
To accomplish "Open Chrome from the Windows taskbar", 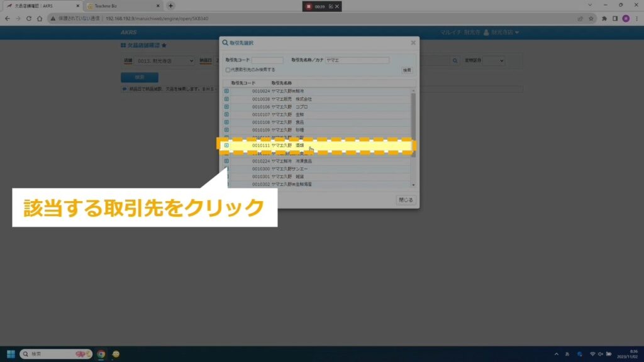I will [x=101, y=354].
